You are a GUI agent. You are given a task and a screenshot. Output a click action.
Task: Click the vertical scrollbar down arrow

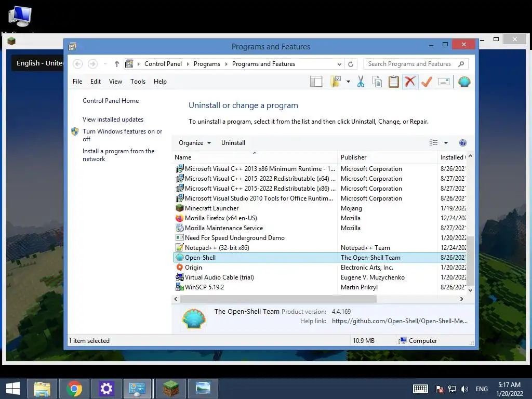point(470,290)
